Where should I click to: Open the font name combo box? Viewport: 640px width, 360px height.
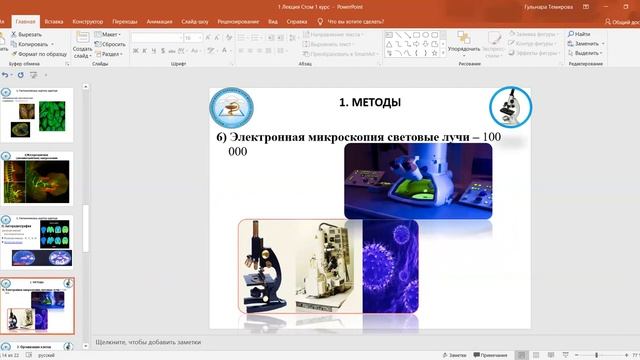[x=157, y=38]
